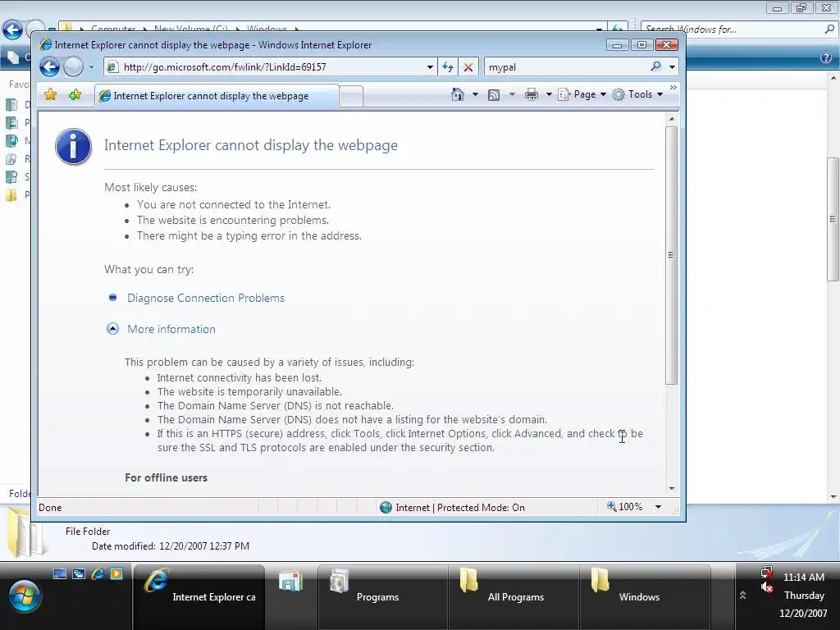Collapse the More information section arrow
840x630 pixels.
click(112, 329)
